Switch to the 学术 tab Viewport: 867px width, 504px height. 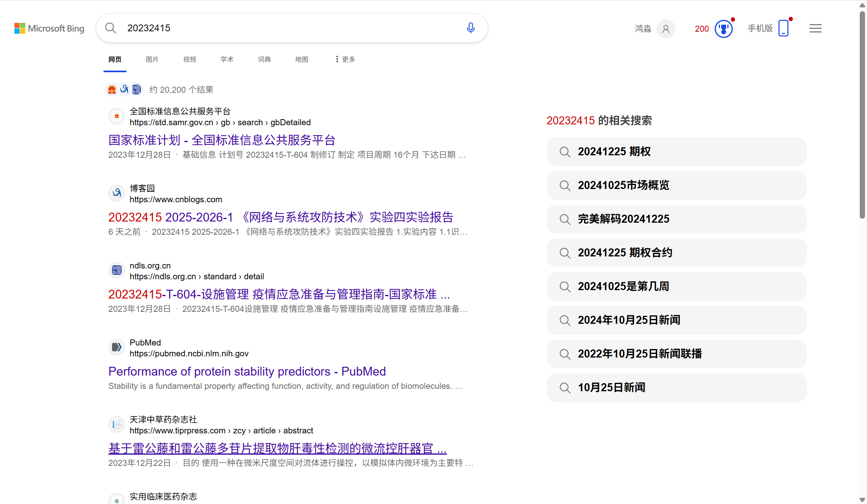point(227,59)
